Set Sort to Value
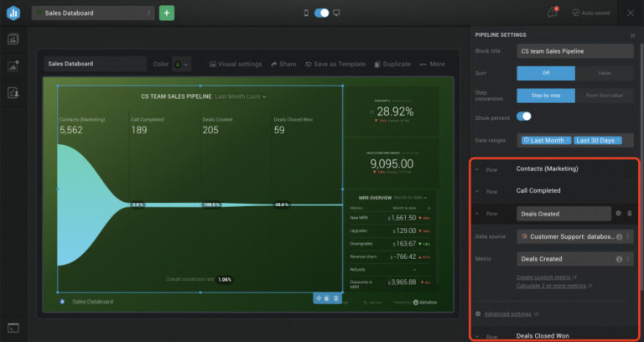644x342 pixels. 604,73
